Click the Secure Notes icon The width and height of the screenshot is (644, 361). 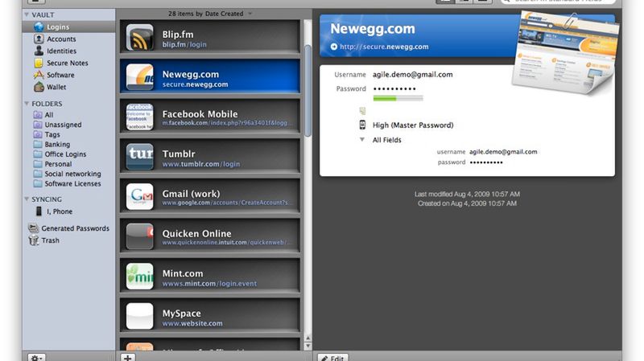(39, 63)
